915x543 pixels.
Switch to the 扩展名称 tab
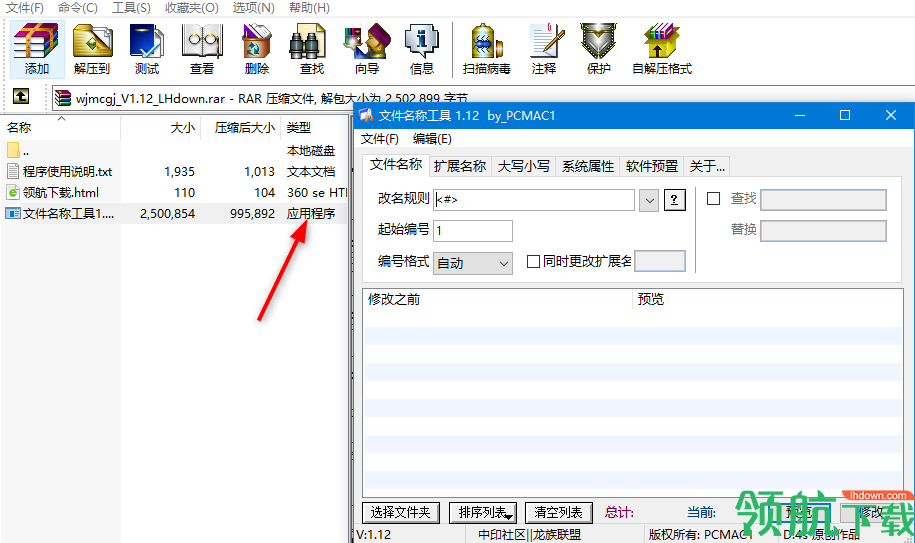pyautogui.click(x=460, y=167)
